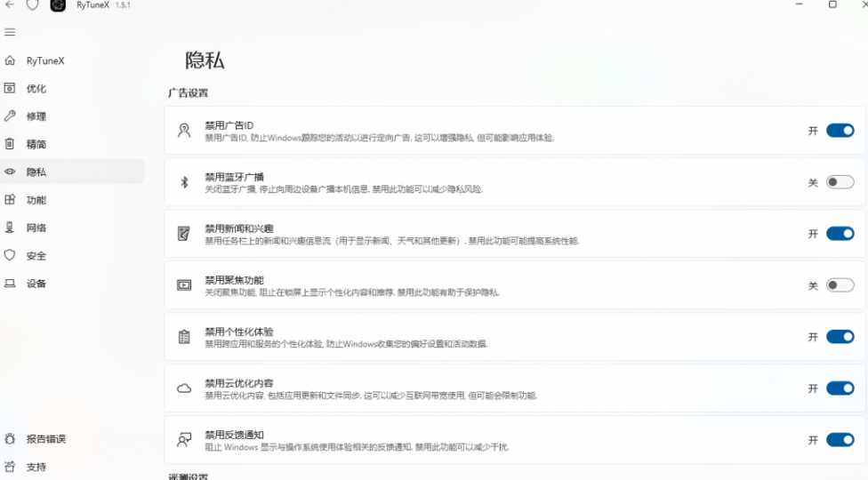Click the 报告错误 bug icon

tap(10, 439)
